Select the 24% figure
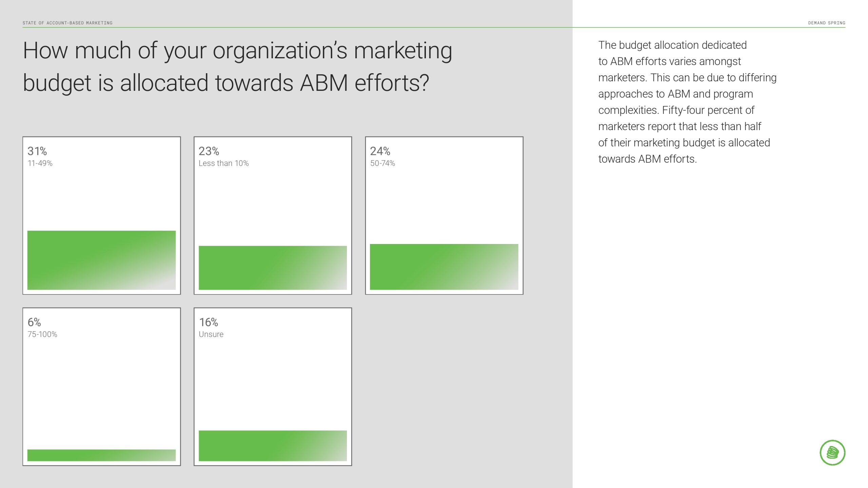868x488 pixels. click(x=380, y=151)
